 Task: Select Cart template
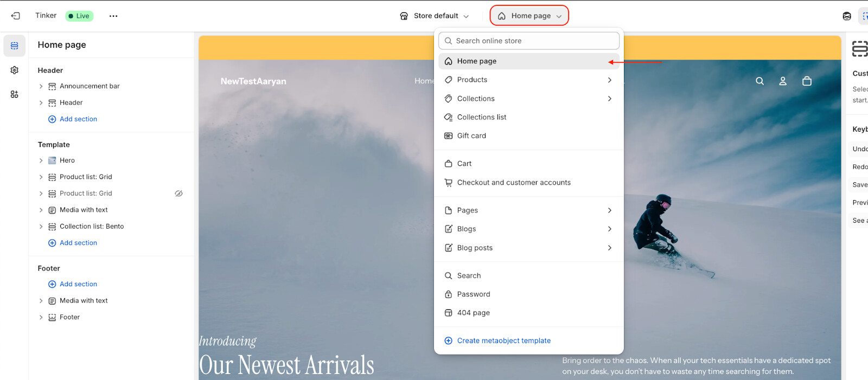click(x=529, y=164)
